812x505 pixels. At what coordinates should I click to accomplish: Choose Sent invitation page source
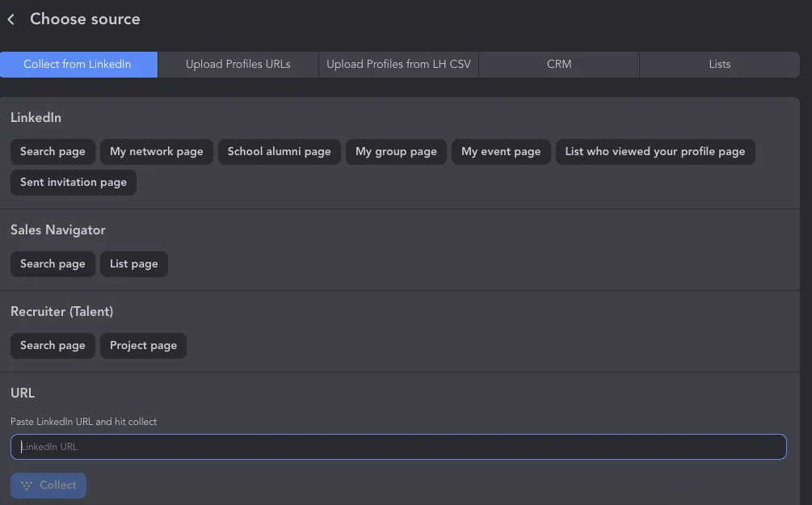[74, 183]
